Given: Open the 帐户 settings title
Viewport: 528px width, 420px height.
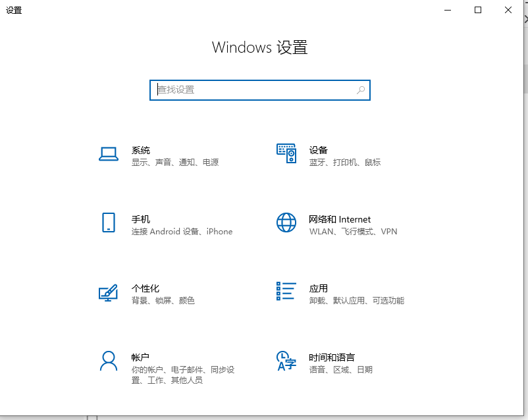Looking at the screenshot, I should [x=140, y=357].
